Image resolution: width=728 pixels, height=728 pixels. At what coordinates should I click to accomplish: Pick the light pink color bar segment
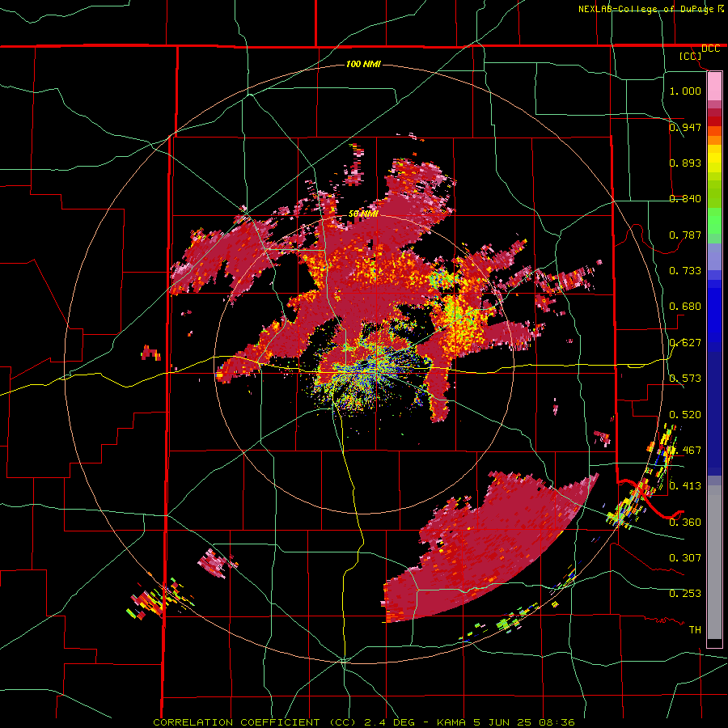point(714,86)
